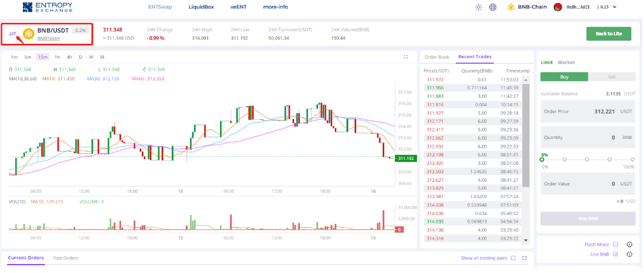Select the D daily chart interval
This screenshot has height=273, width=644.
80,57
